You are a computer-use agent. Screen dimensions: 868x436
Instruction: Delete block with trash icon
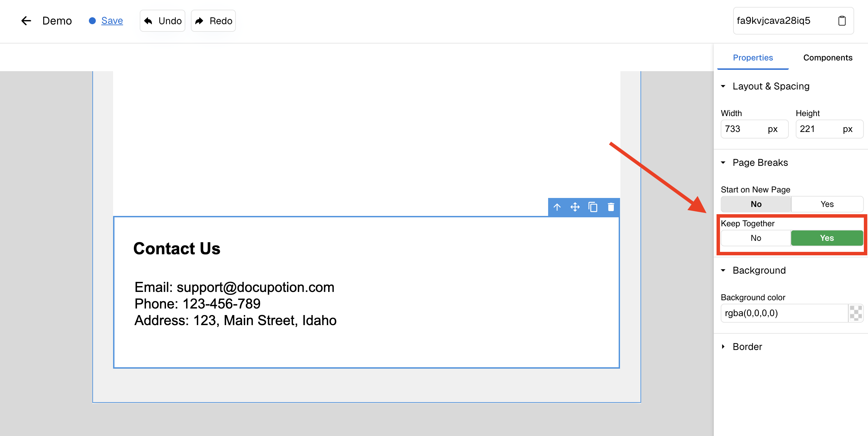(611, 207)
